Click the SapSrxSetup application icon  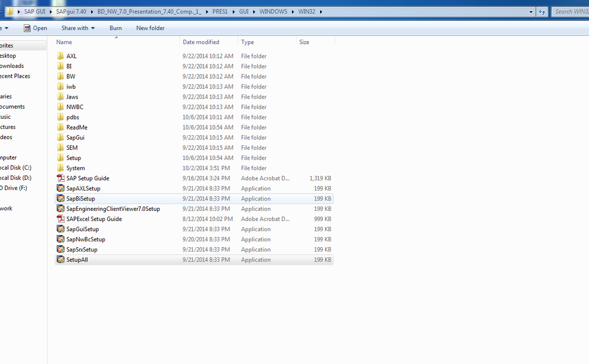coord(61,249)
